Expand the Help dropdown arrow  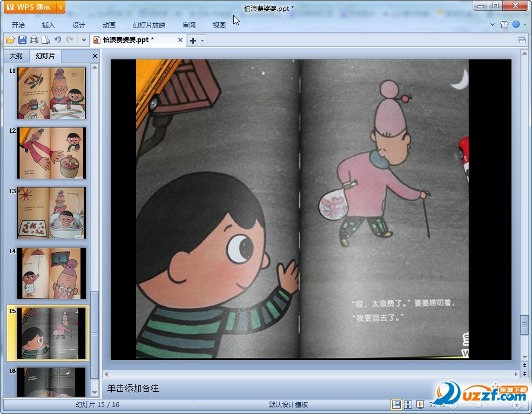coord(524,24)
